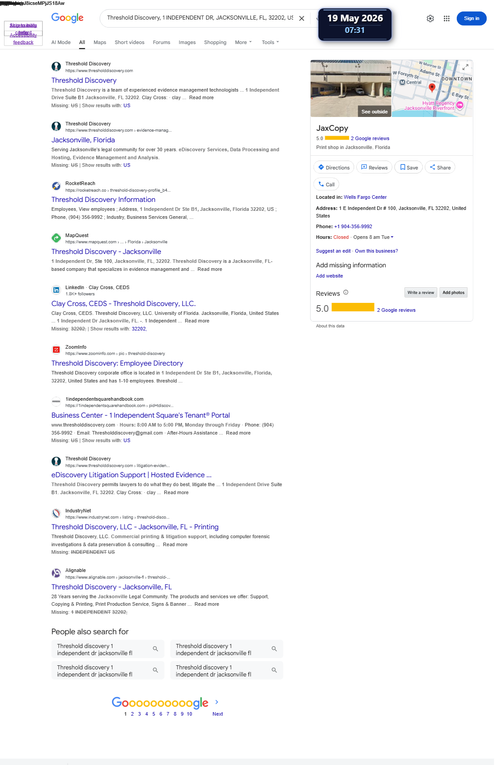Expand the More search filter dropdown

tap(243, 42)
